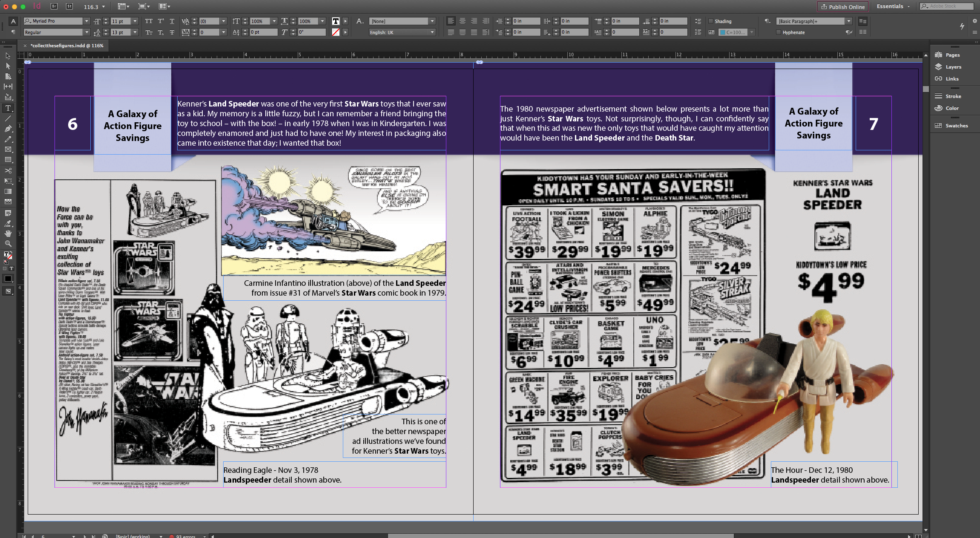This screenshot has height=538, width=980.
Task: Select the Scissors tool
Action: pos(8,170)
